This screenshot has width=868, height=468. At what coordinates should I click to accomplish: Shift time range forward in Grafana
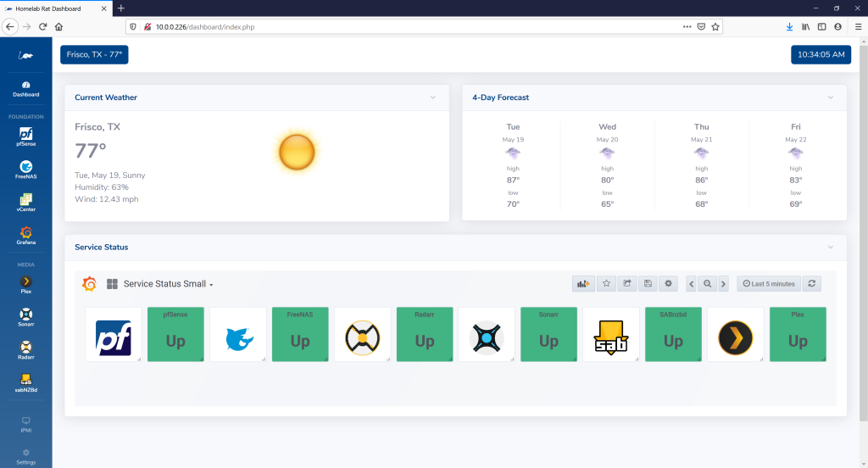pos(723,283)
